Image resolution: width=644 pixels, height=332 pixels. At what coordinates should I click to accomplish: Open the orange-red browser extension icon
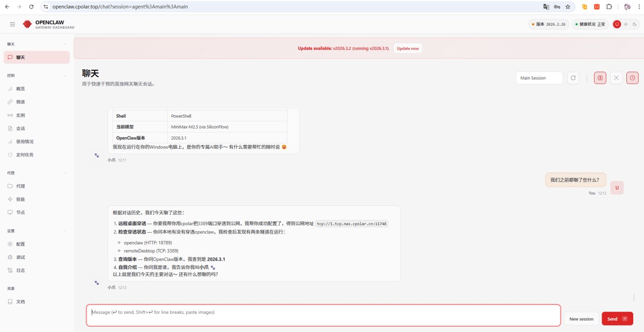tap(597, 6)
